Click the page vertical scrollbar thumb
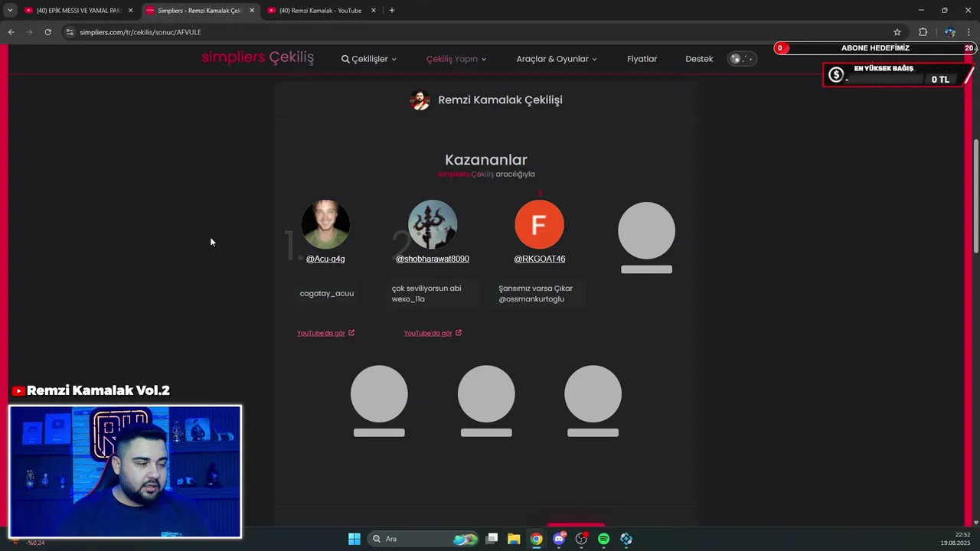This screenshot has height=551, width=980. point(975,196)
